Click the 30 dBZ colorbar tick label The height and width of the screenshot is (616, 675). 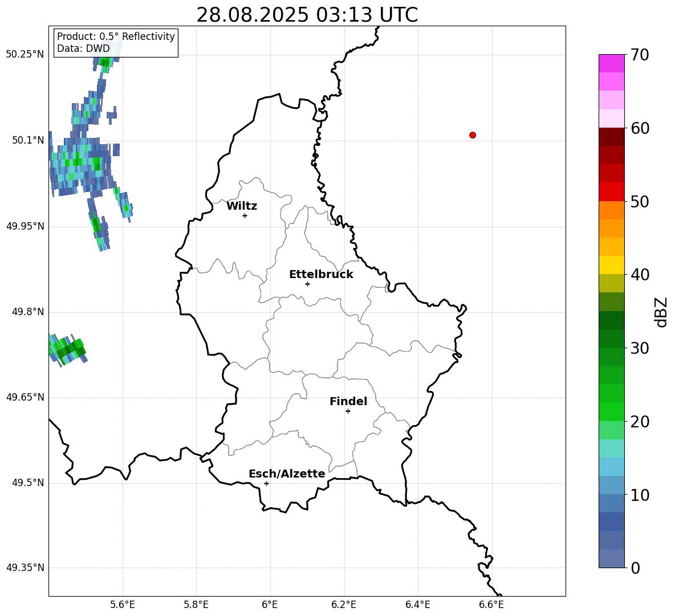point(640,348)
